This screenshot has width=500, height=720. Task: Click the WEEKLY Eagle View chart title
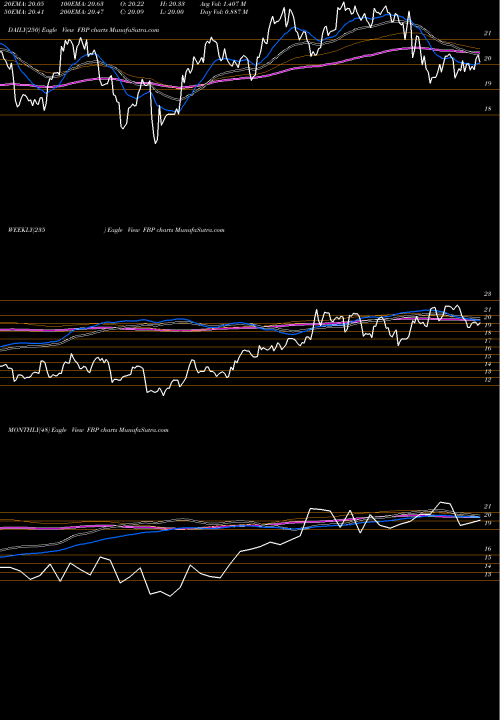tap(116, 230)
